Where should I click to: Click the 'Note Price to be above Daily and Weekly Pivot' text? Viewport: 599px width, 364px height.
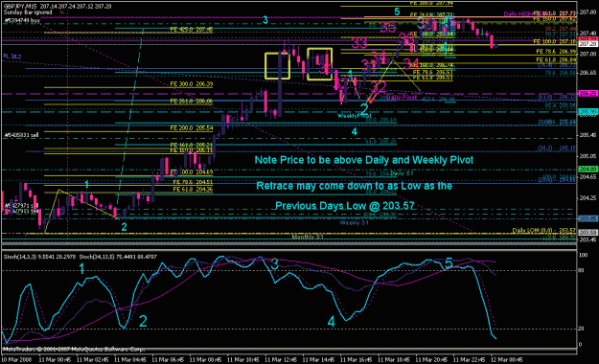364,160
